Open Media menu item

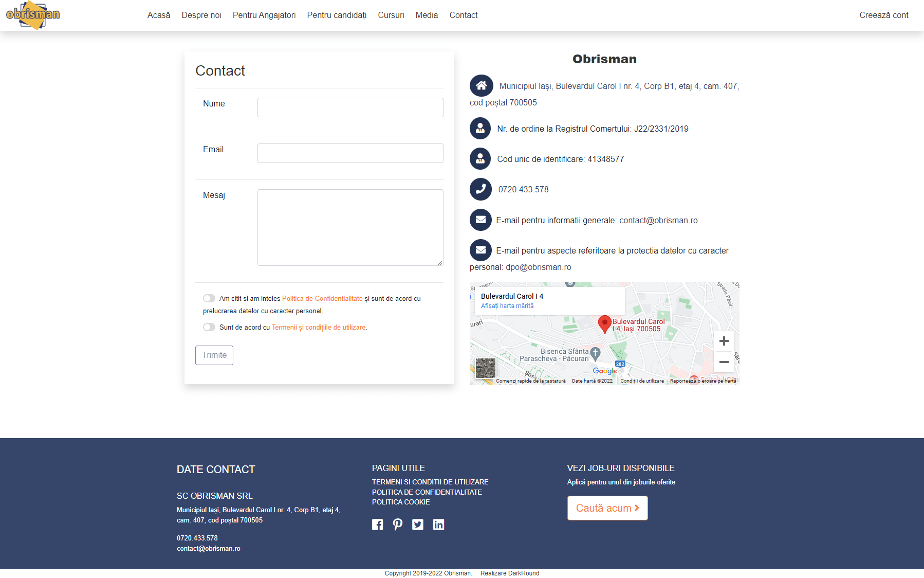pyautogui.click(x=427, y=15)
